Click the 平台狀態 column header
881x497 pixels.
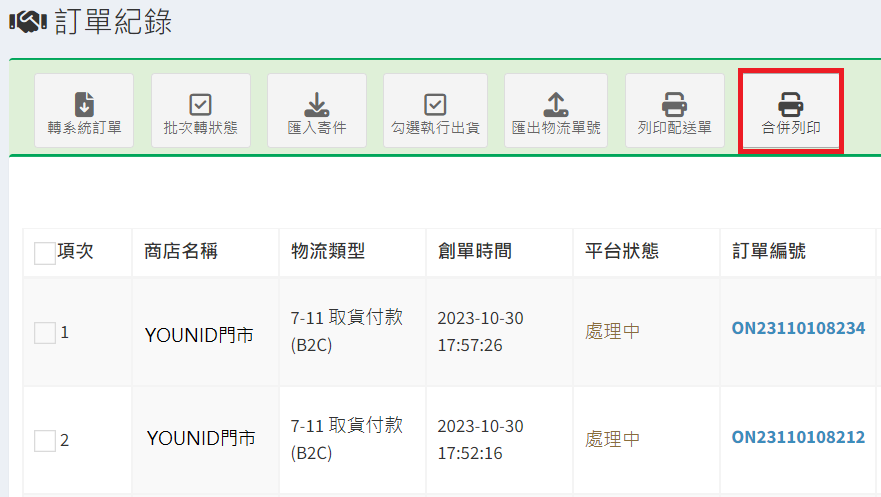pyautogui.click(x=621, y=252)
